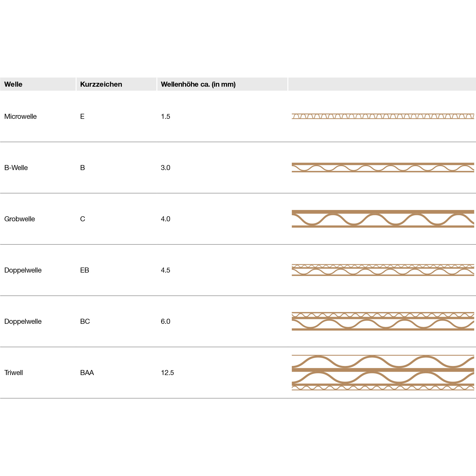Select the 6.0 wave height value

pos(166,322)
